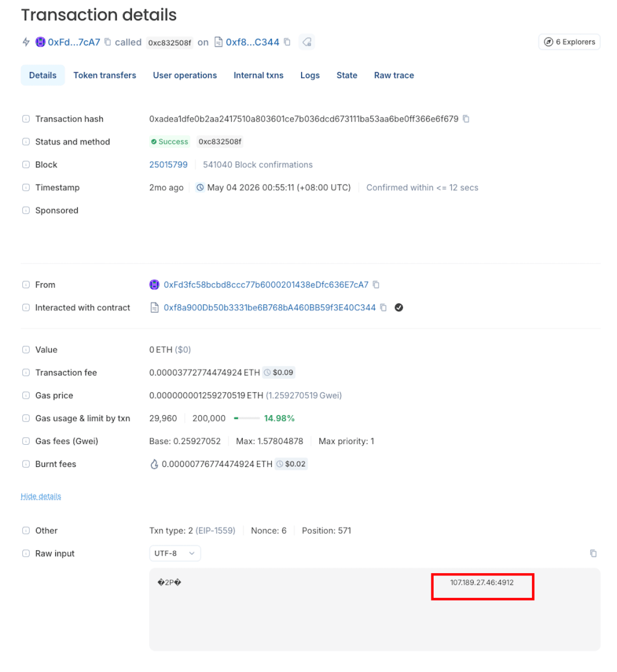Click the verified checkmark badge beside contract address
The image size is (617, 672).
coord(399,307)
